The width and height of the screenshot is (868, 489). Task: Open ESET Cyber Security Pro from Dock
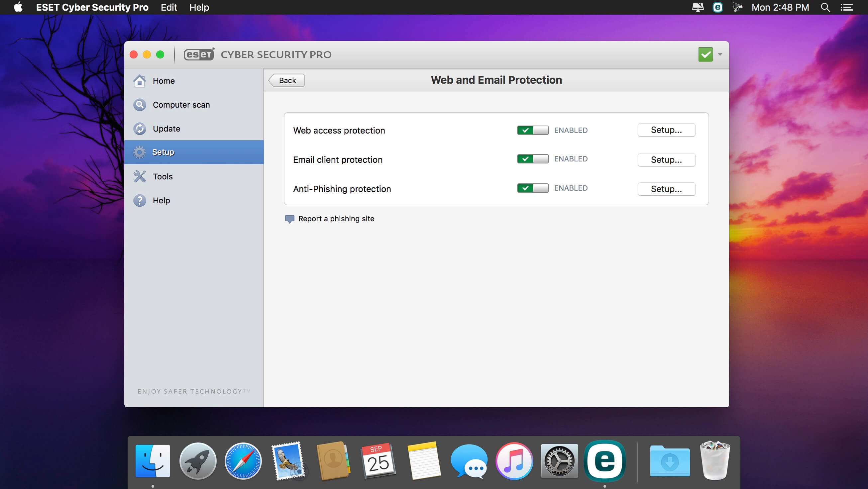605,461
